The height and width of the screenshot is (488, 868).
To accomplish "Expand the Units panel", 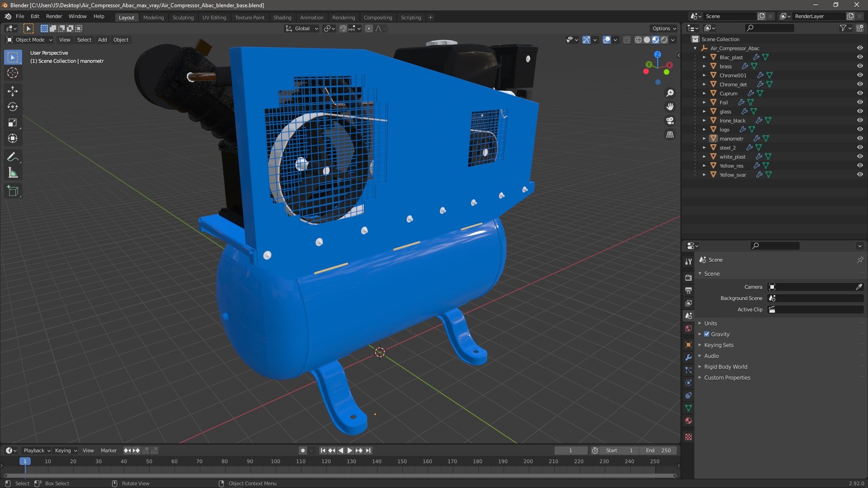I will pyautogui.click(x=710, y=324).
